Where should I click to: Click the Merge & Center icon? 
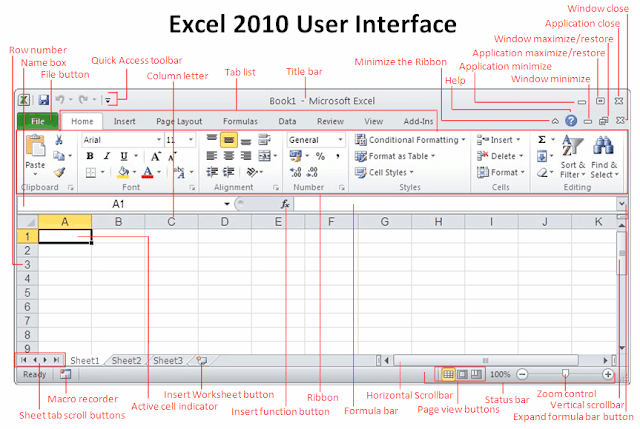[264, 156]
